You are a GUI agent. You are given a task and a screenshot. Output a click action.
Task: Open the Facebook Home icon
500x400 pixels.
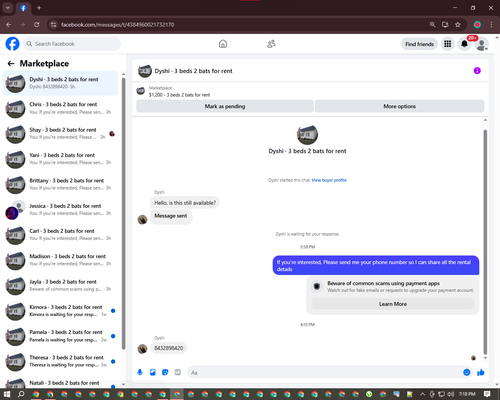tap(223, 44)
